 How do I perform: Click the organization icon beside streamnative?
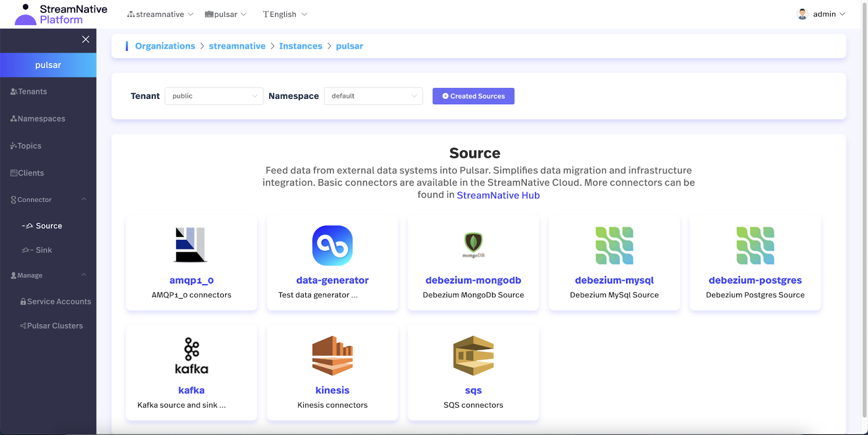pos(131,14)
